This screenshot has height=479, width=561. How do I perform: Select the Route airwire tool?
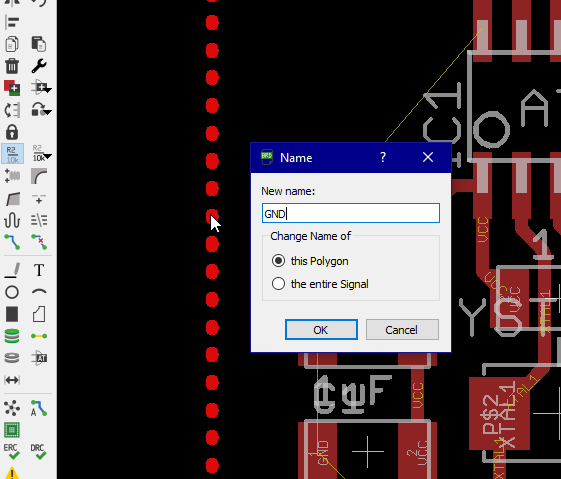12,242
